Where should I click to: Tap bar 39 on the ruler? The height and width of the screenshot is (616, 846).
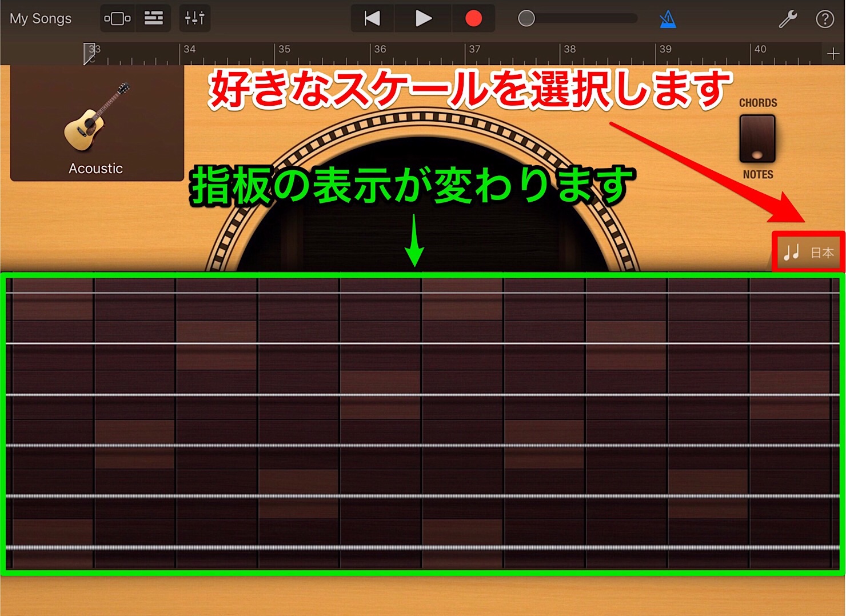665,49
